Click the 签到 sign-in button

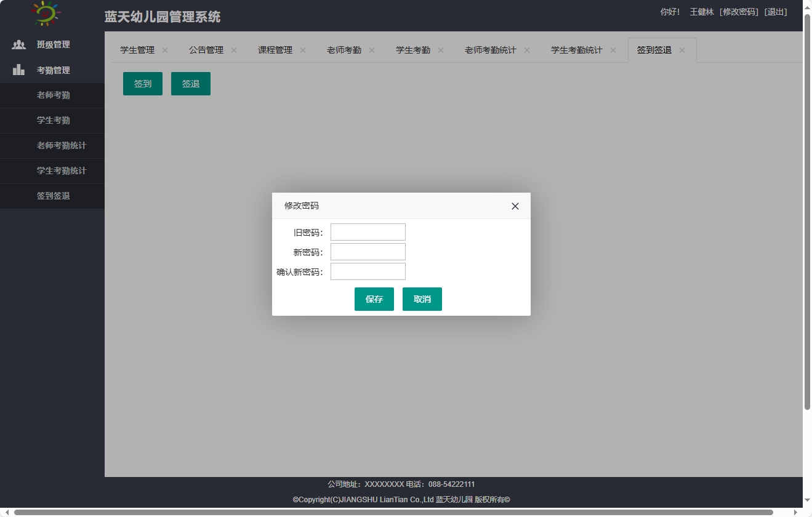pyautogui.click(x=142, y=83)
